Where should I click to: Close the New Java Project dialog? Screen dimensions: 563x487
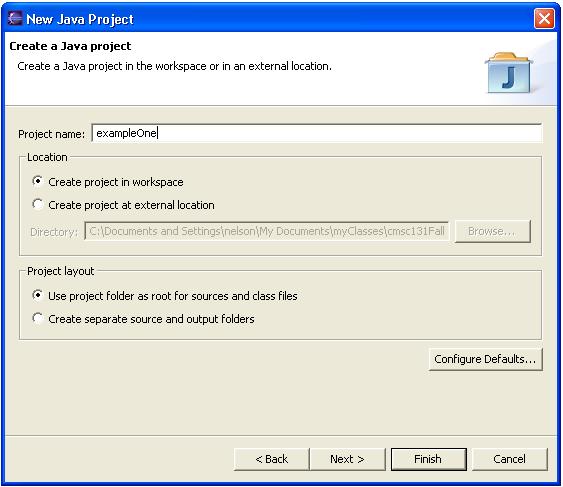[x=544, y=18]
